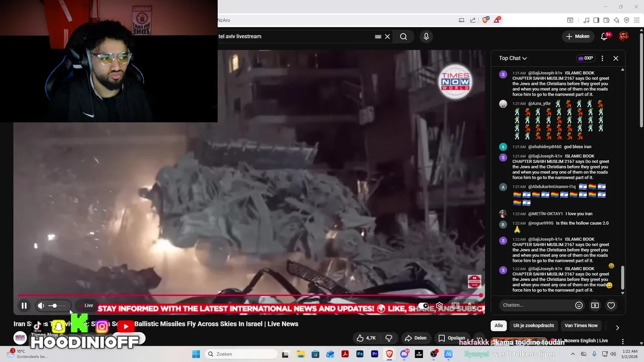The image size is (644, 362).
Task: Switch to theater mode
Action: pos(455,305)
